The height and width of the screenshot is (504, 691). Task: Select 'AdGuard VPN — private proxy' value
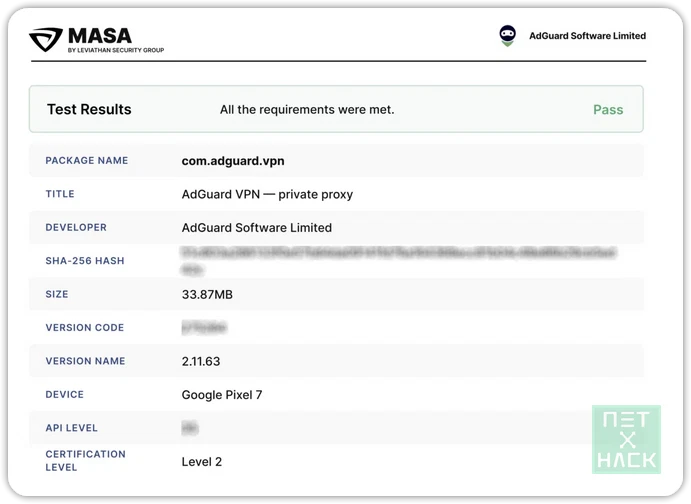pos(267,194)
